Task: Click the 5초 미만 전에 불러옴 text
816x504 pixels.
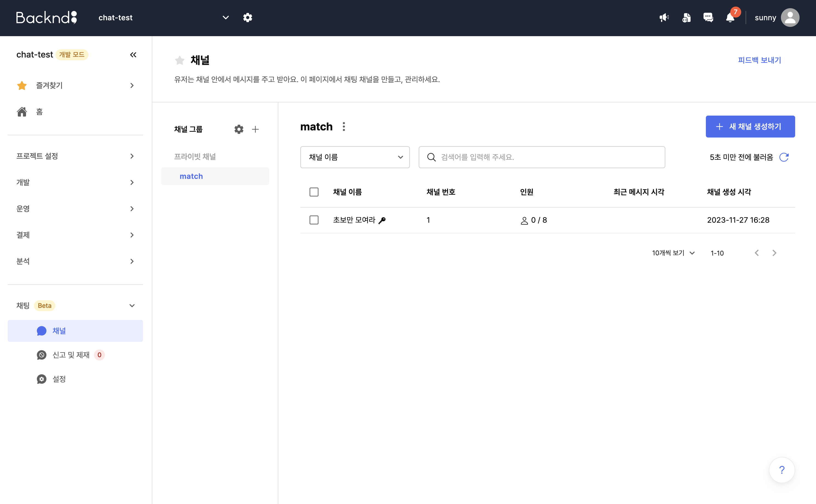Action: (741, 157)
